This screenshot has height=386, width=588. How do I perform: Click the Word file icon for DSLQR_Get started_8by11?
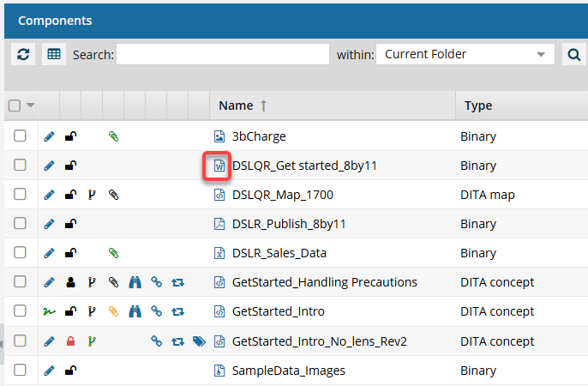(x=219, y=166)
